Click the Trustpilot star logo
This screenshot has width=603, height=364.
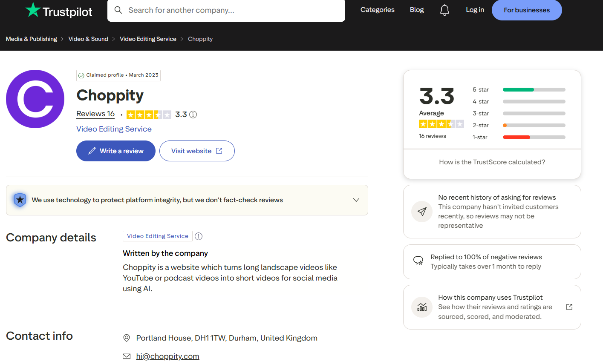tap(33, 10)
